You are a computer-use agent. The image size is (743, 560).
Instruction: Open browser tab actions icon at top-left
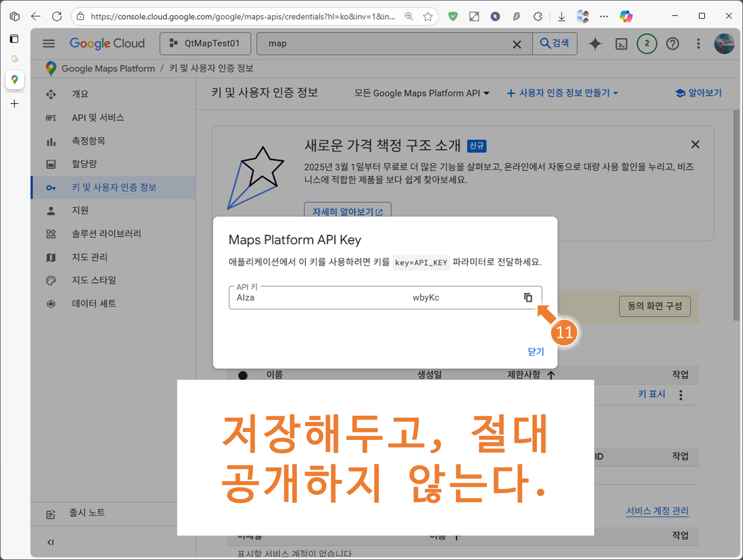tap(14, 16)
